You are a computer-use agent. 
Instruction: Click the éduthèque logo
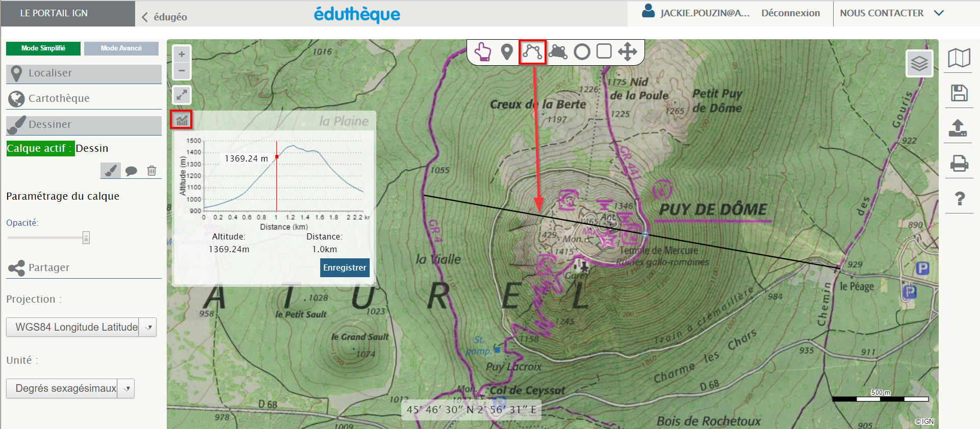[357, 14]
